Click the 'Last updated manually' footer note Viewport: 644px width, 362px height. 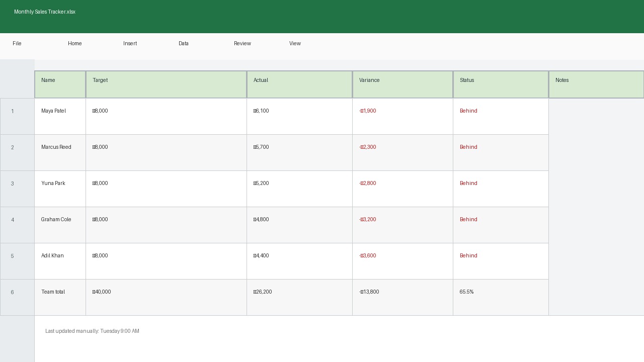coord(92,331)
